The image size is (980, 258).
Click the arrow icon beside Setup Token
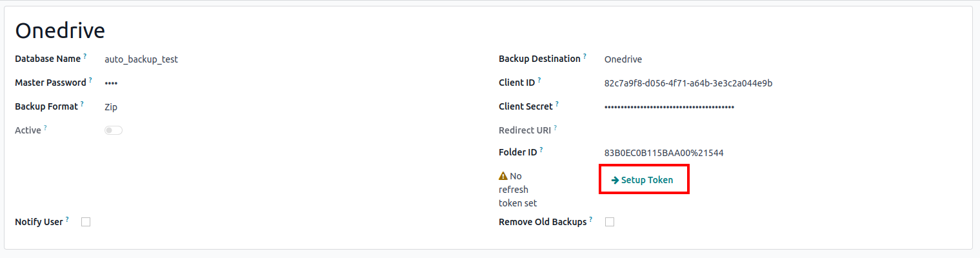(x=615, y=180)
